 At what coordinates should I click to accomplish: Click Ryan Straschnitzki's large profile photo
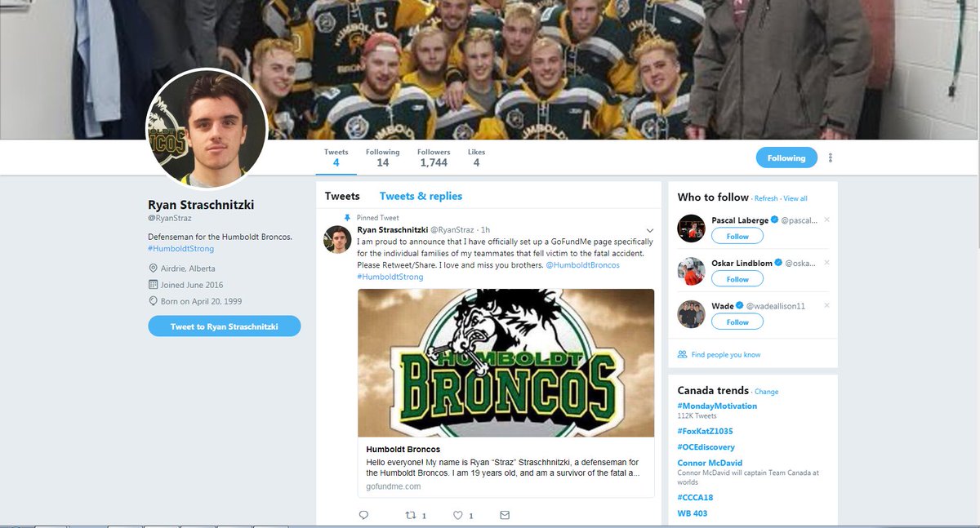point(207,129)
